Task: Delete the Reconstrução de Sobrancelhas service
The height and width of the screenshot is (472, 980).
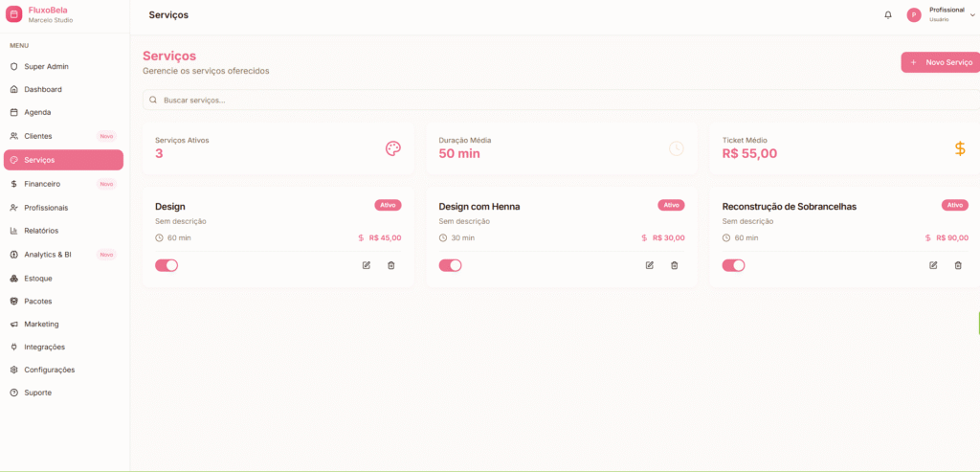Action: pos(958,265)
